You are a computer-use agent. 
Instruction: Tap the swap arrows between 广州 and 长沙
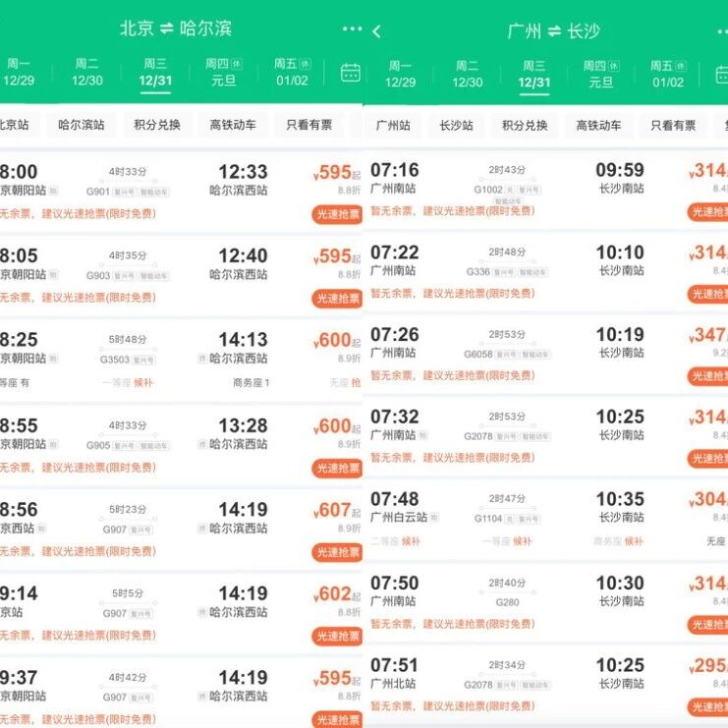click(554, 31)
